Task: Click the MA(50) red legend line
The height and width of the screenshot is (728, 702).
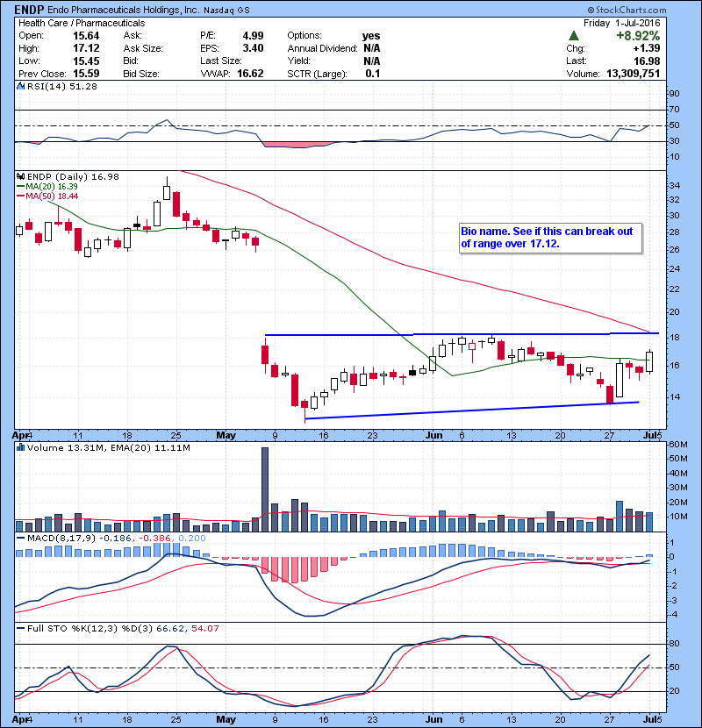Action: (x=20, y=196)
